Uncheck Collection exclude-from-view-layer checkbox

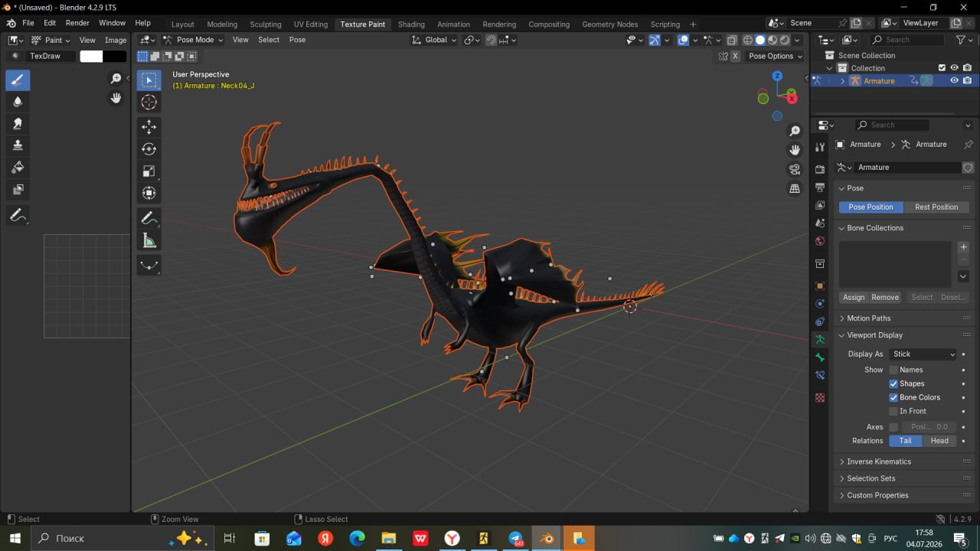(x=942, y=67)
